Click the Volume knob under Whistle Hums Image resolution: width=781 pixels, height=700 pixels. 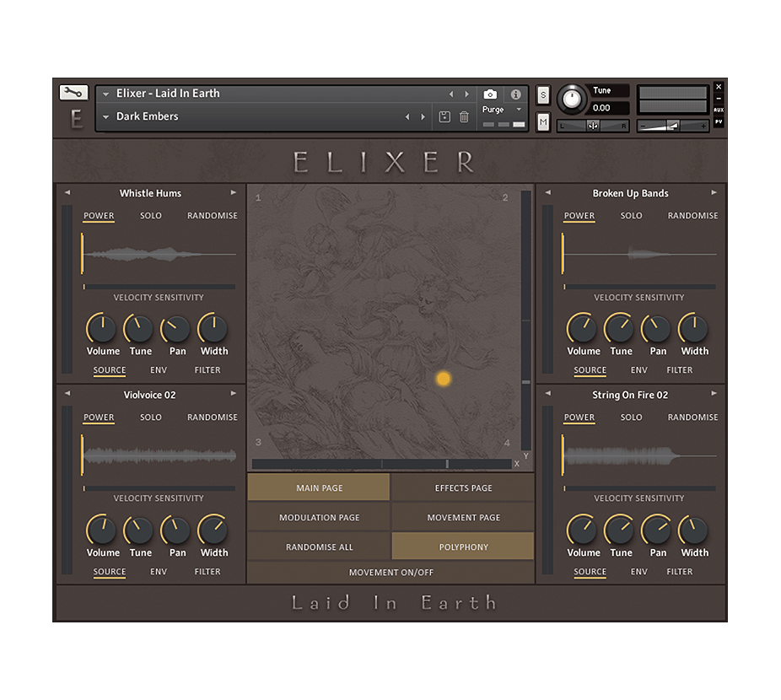(x=102, y=328)
